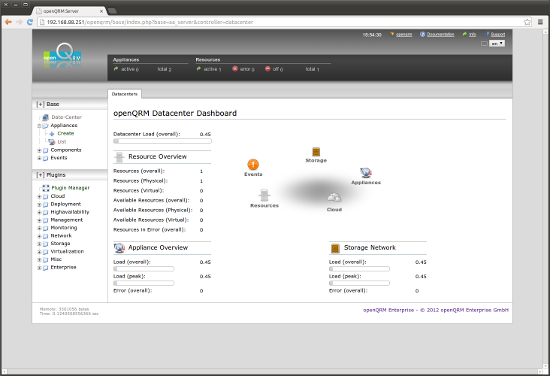This screenshot has height=376, width=550.
Task: Click the Plugin Manager icon
Action: [46, 188]
